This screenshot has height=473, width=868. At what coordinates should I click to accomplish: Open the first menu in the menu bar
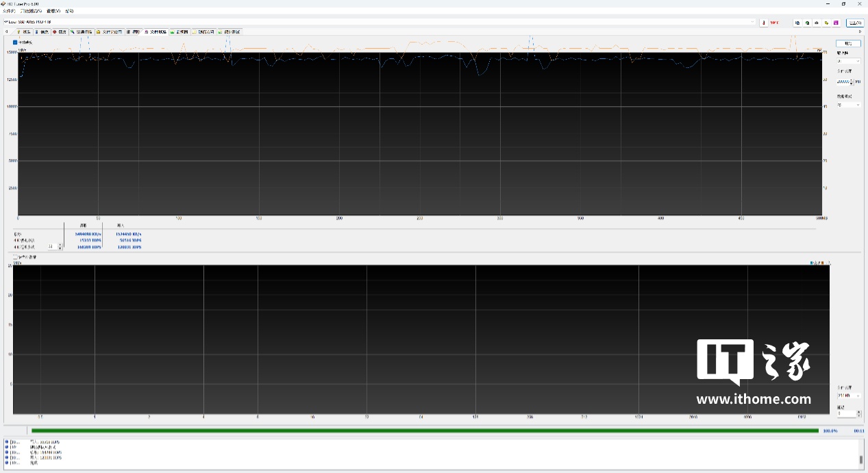8,11
